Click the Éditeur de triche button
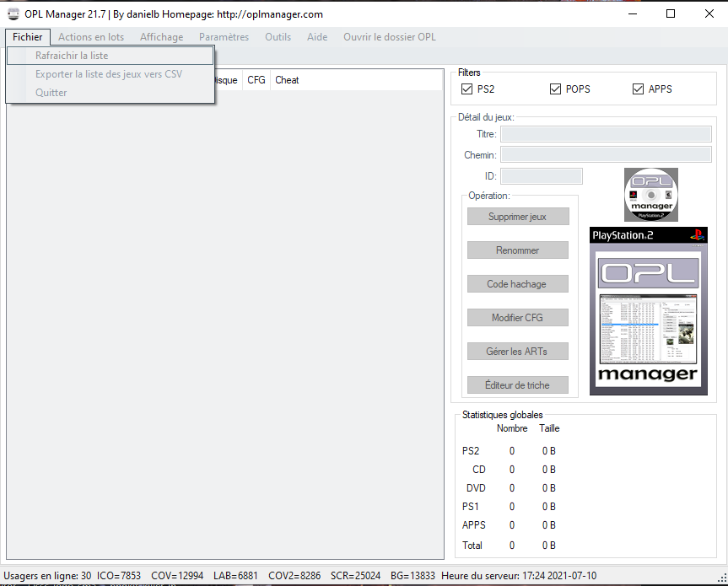 coord(518,385)
